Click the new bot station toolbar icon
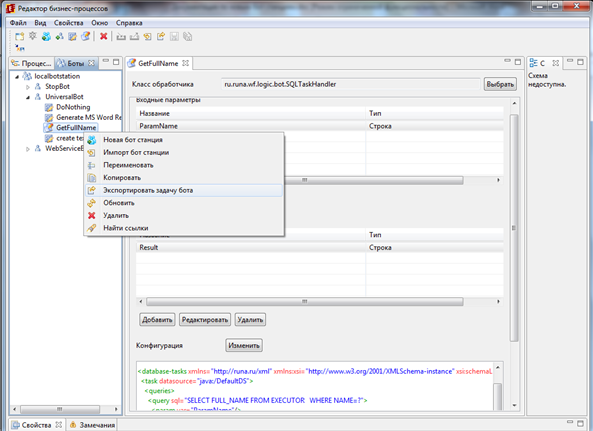The image size is (593, 431). (46, 36)
